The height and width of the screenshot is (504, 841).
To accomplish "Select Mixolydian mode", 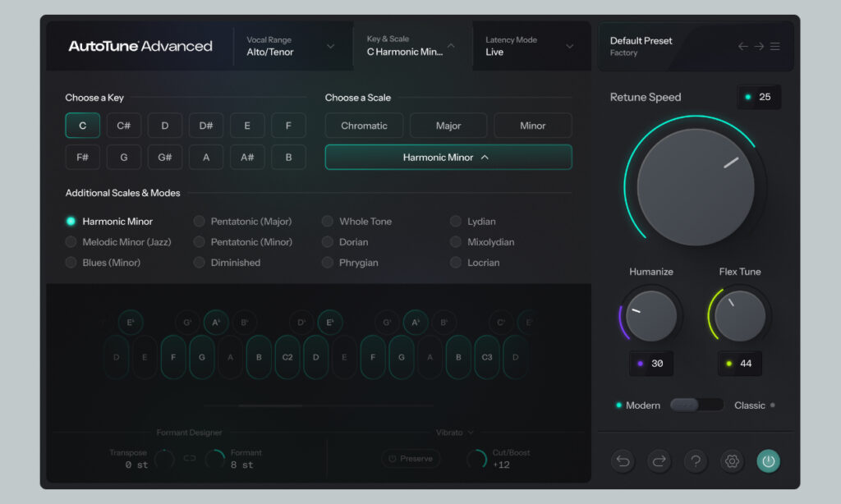I will [x=482, y=242].
